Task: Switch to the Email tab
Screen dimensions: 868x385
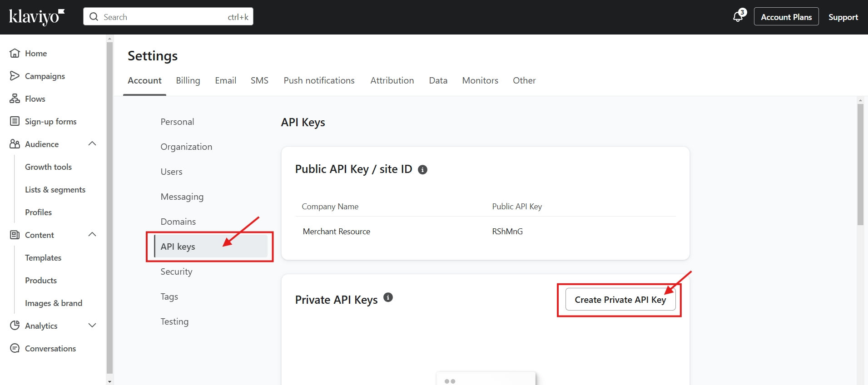Action: (226, 80)
